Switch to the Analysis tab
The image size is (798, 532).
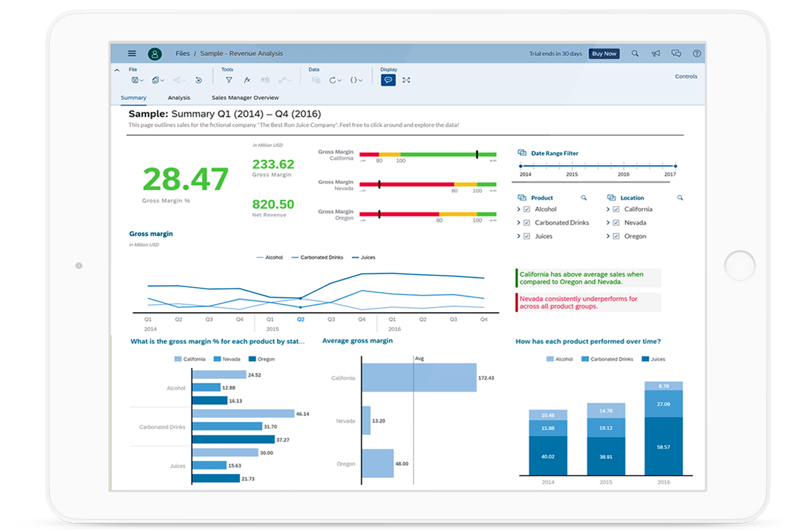(x=180, y=98)
